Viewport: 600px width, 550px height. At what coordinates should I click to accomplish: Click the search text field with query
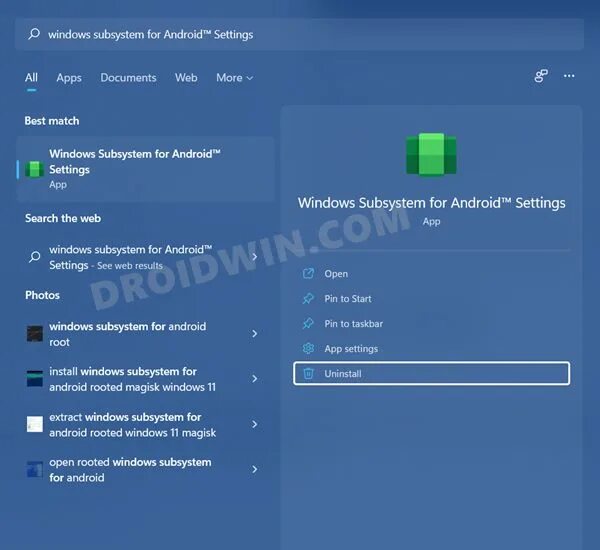click(299, 34)
